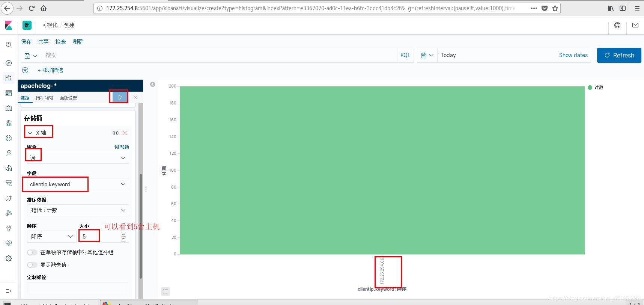
Task: Open Machine Learning icon in sidebar
Action: (x=9, y=138)
